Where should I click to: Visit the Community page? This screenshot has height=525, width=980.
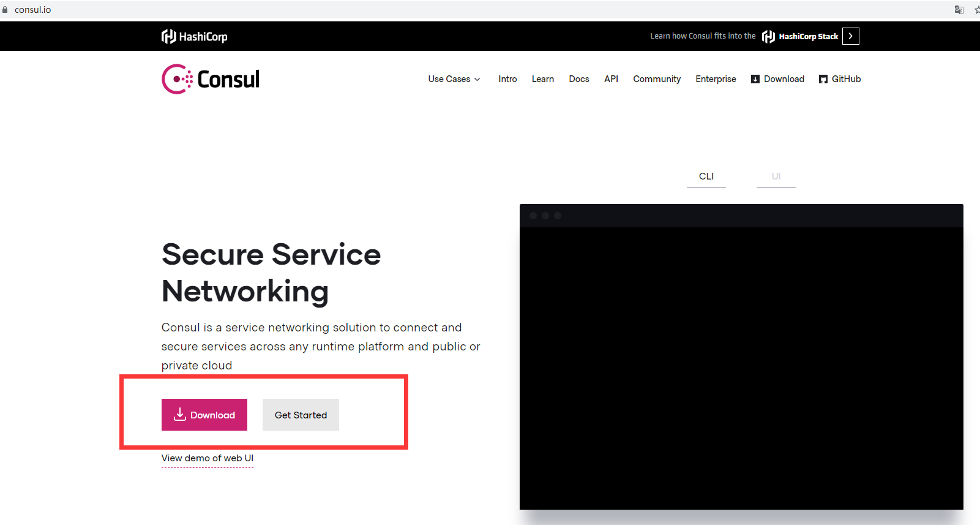point(657,79)
